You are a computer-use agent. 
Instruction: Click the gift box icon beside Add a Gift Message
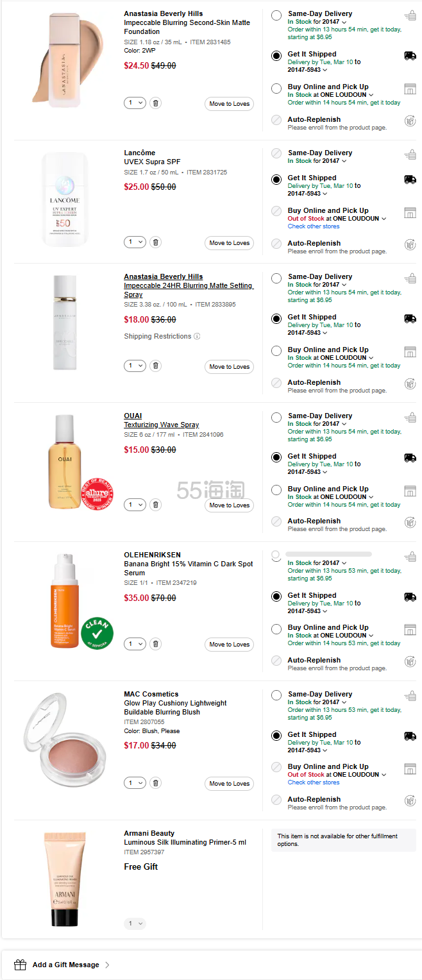click(x=21, y=965)
